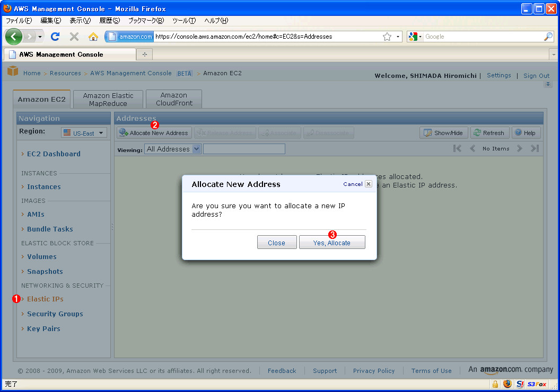Click the Refresh button in Addresses toolbar
The width and height of the screenshot is (560, 392).
point(489,133)
